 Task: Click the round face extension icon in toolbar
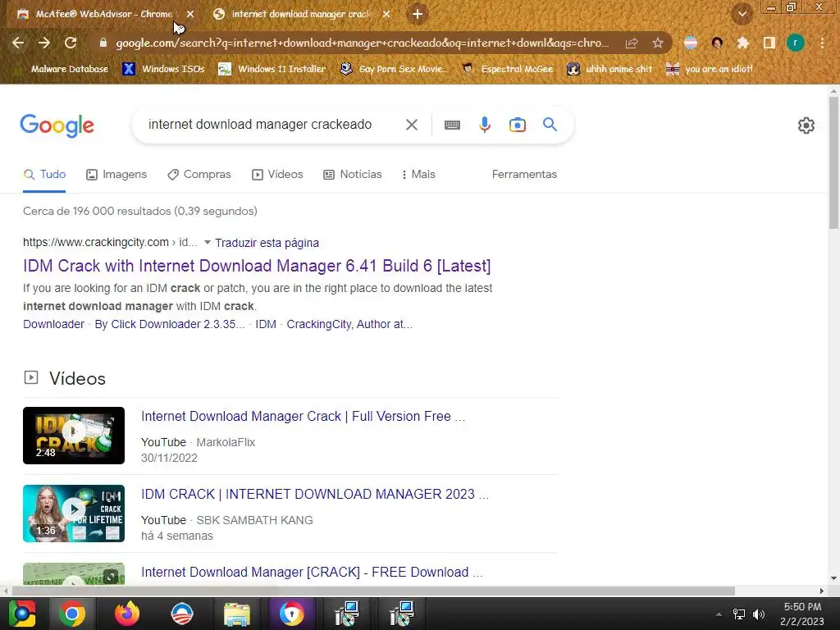(717, 43)
